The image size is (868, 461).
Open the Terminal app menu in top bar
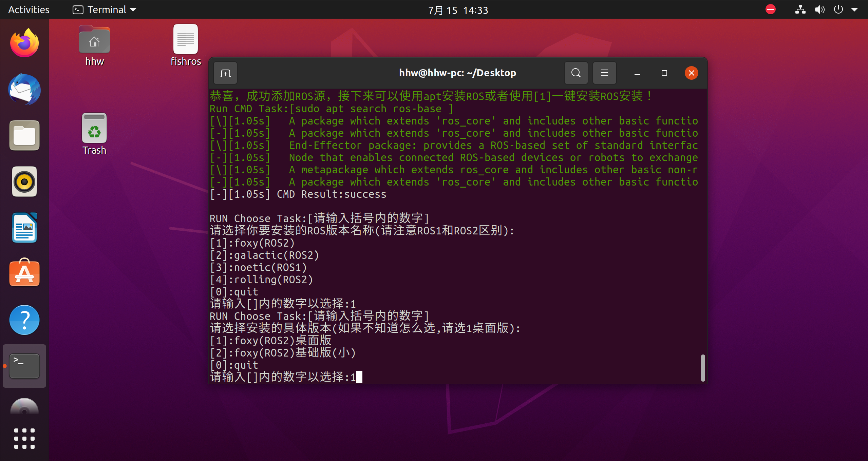click(105, 10)
